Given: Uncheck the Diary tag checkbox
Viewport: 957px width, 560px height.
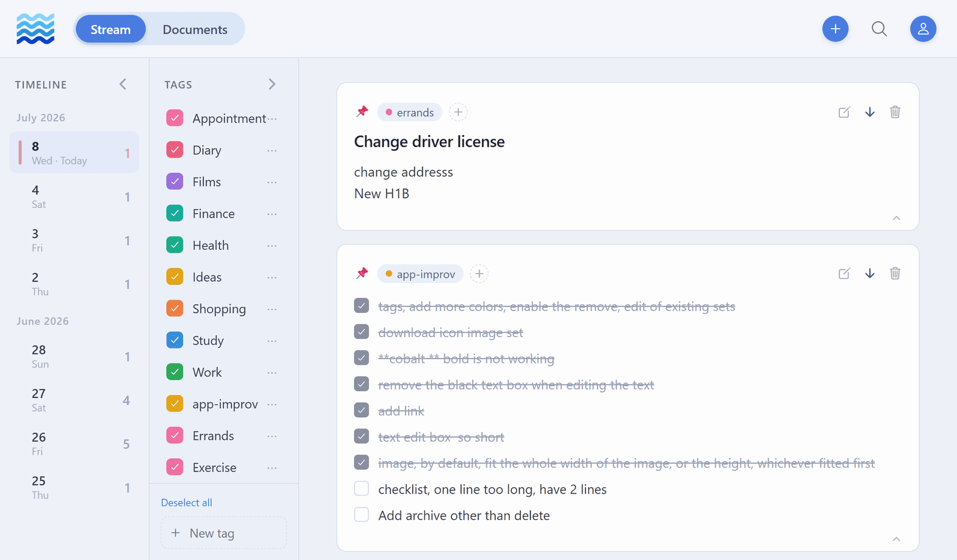Looking at the screenshot, I should [x=175, y=149].
